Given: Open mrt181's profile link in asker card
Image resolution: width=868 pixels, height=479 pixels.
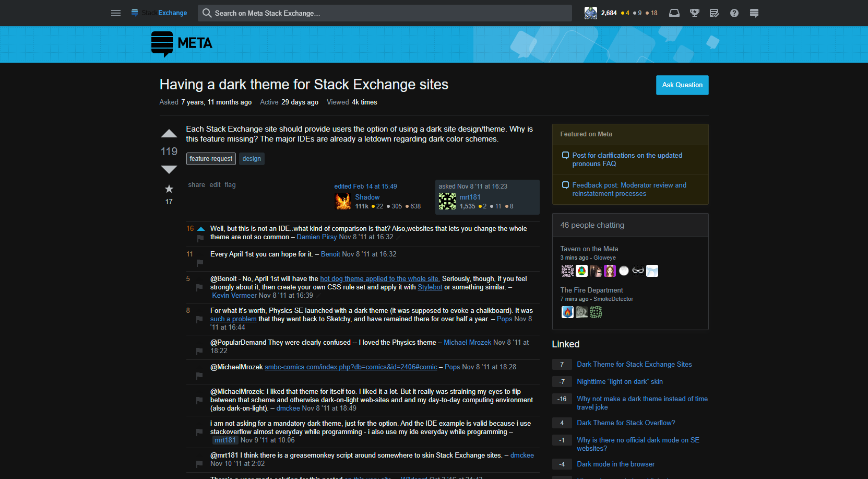Looking at the screenshot, I should click(x=470, y=197).
